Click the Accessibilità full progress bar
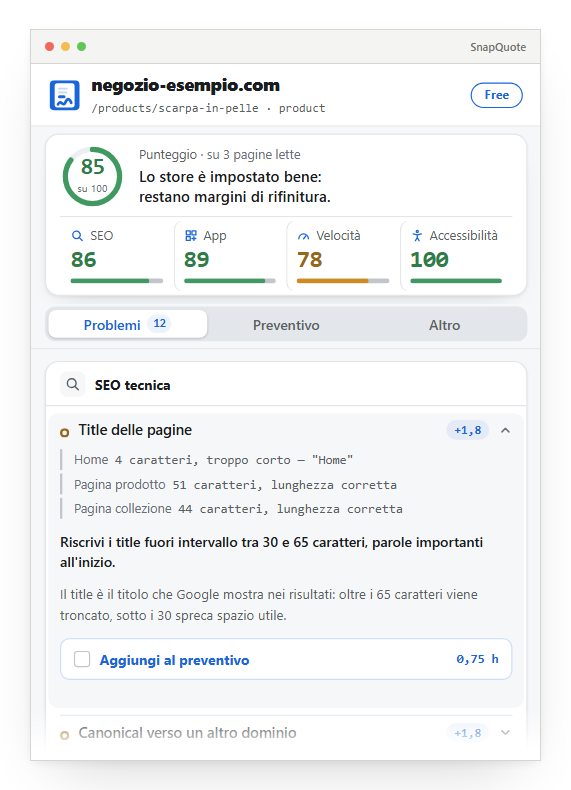571x790 pixels. (456, 281)
